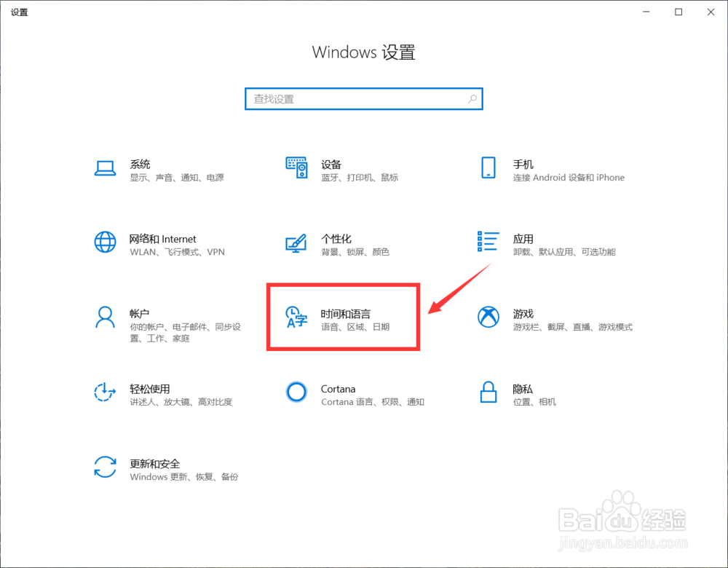Image resolution: width=728 pixels, height=568 pixels.
Task: Select the 网络和 Internet globe icon
Action: 106,242
